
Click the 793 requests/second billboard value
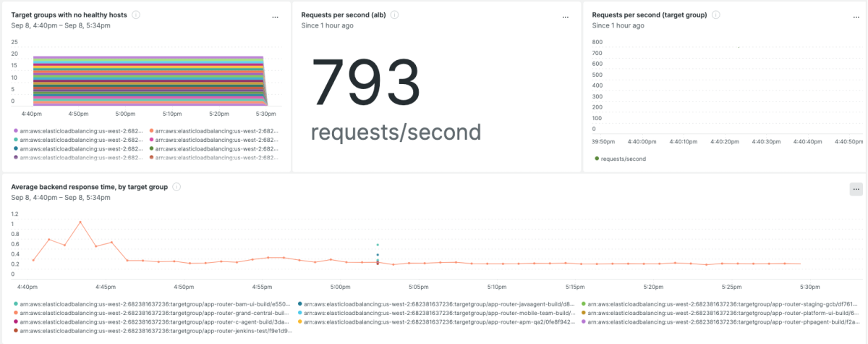[x=366, y=87]
